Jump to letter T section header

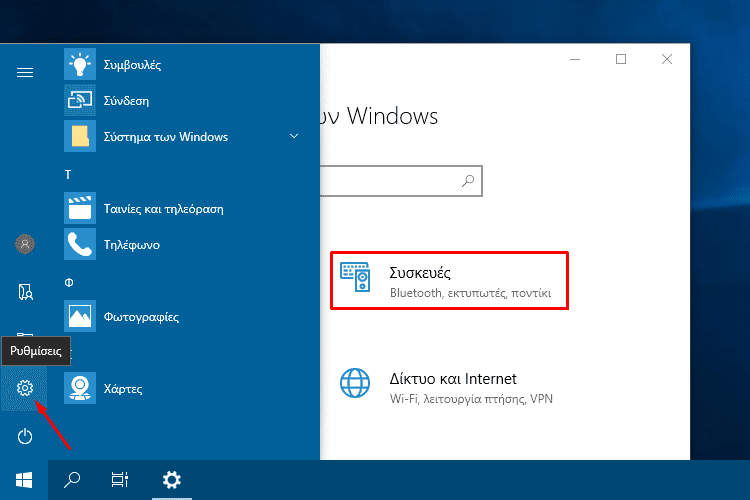point(68,175)
